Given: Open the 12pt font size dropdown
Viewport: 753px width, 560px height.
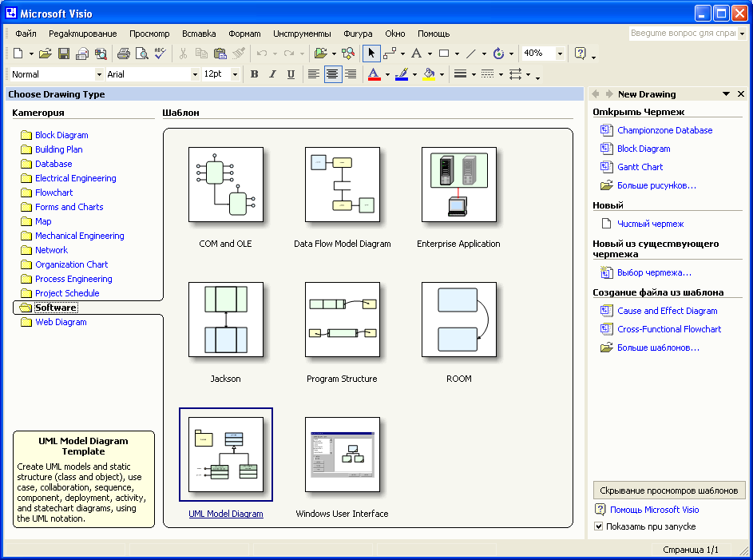Looking at the screenshot, I should click(x=235, y=74).
